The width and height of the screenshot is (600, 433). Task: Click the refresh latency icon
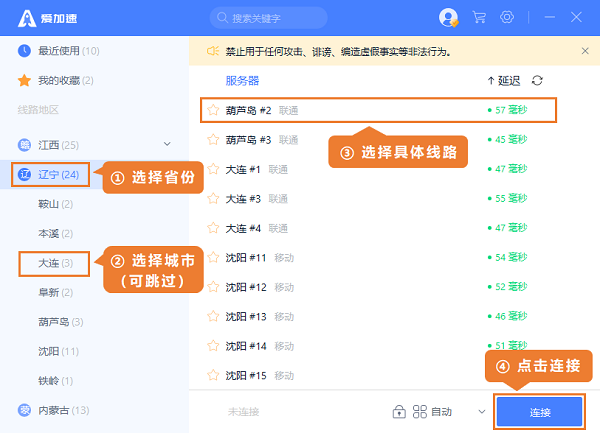pos(538,80)
